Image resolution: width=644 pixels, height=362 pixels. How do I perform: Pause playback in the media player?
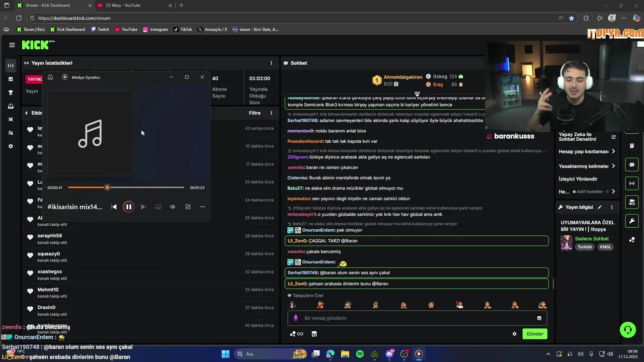point(128,207)
